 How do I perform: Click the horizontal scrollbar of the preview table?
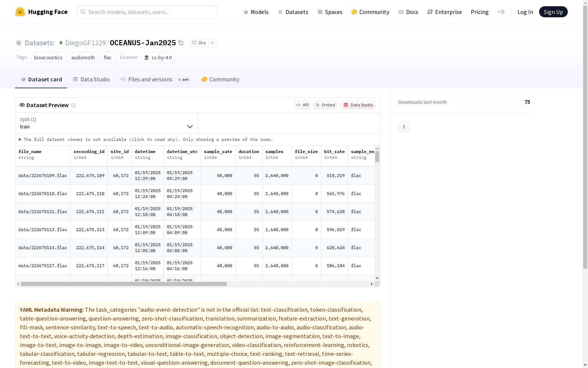click(x=124, y=284)
